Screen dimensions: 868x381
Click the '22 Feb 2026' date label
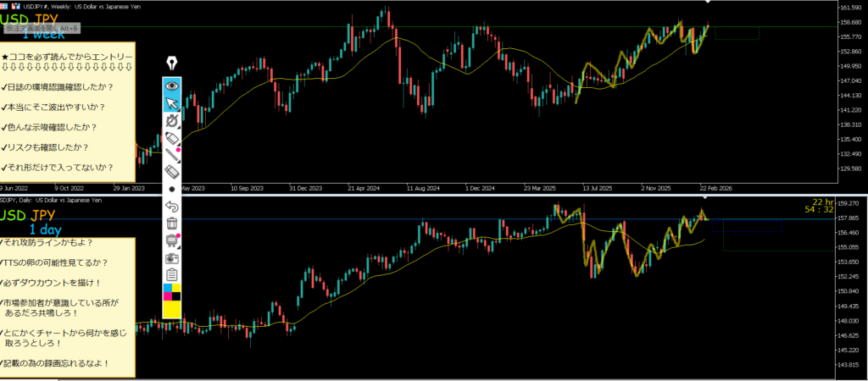tap(715, 188)
